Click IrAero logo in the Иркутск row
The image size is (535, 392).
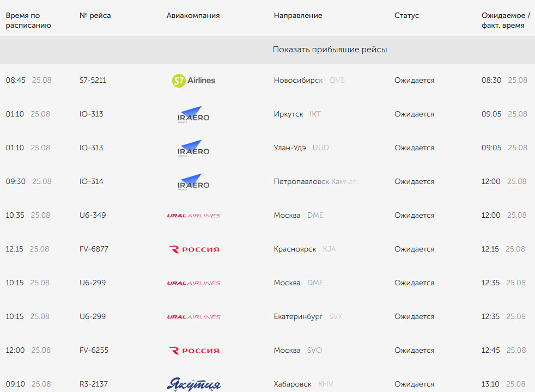click(193, 114)
